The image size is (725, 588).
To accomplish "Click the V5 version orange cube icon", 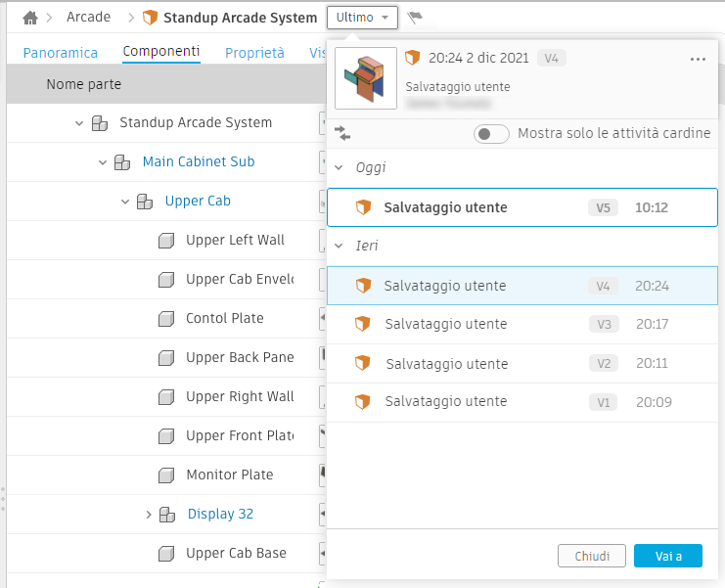I will 363,207.
